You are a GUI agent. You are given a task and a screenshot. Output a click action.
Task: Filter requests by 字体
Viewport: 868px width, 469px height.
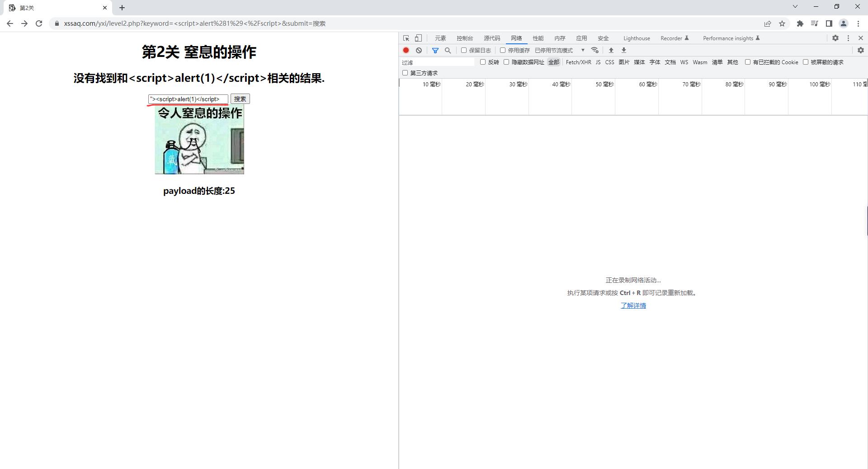click(655, 62)
